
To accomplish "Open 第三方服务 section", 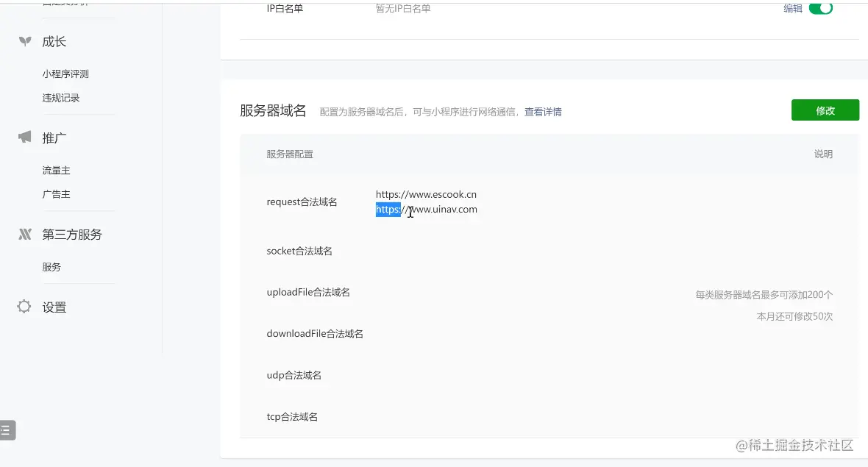I will [x=72, y=235].
